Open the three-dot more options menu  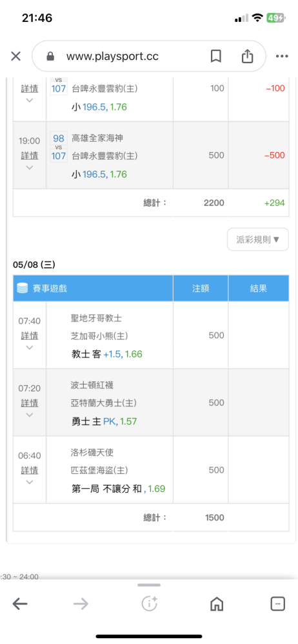pos(282,56)
